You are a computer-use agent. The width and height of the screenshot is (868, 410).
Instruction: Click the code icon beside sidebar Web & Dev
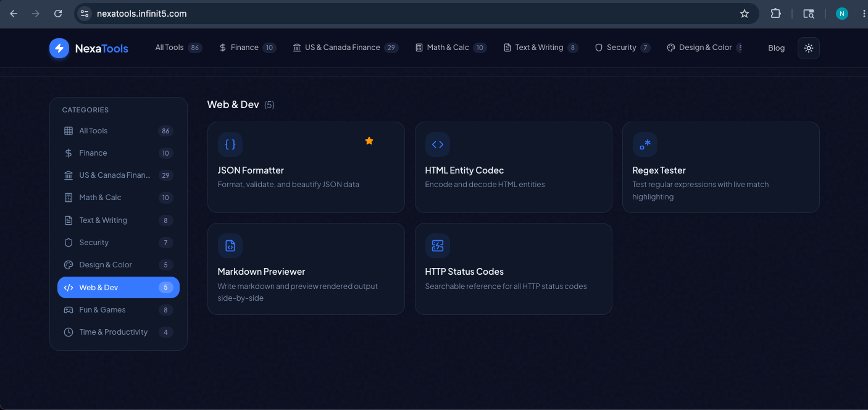click(x=69, y=288)
